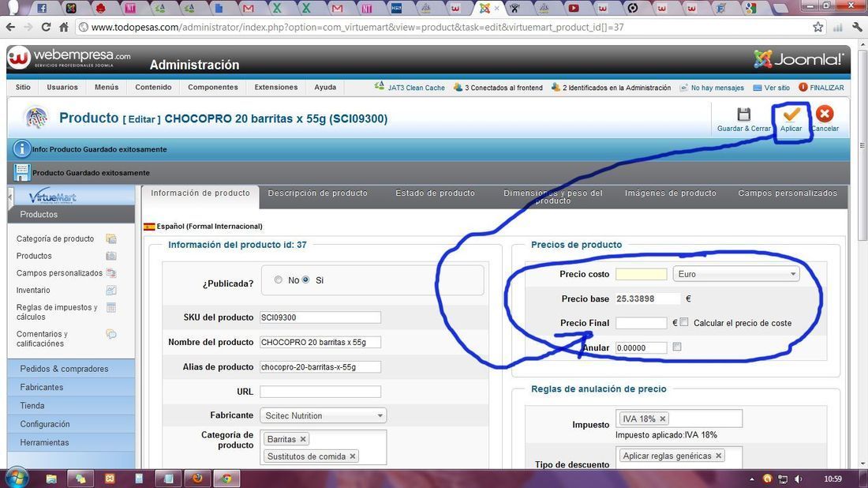The image size is (868, 488).
Task: Open the Euro currency dropdown
Action: (x=735, y=274)
